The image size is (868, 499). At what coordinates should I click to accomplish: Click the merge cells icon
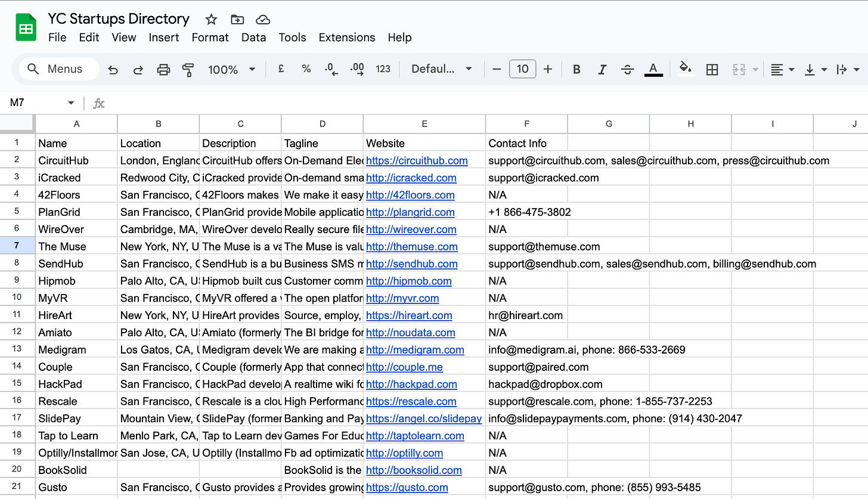click(739, 70)
